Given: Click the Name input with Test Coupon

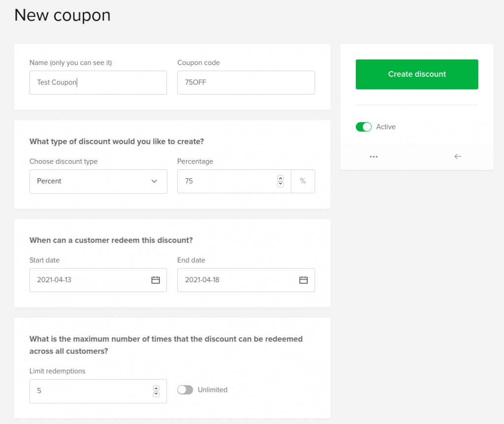Looking at the screenshot, I should [98, 83].
